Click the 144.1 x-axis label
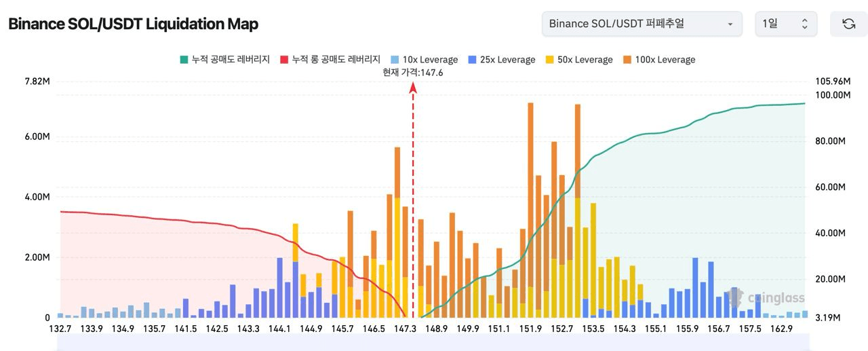 pos(279,329)
